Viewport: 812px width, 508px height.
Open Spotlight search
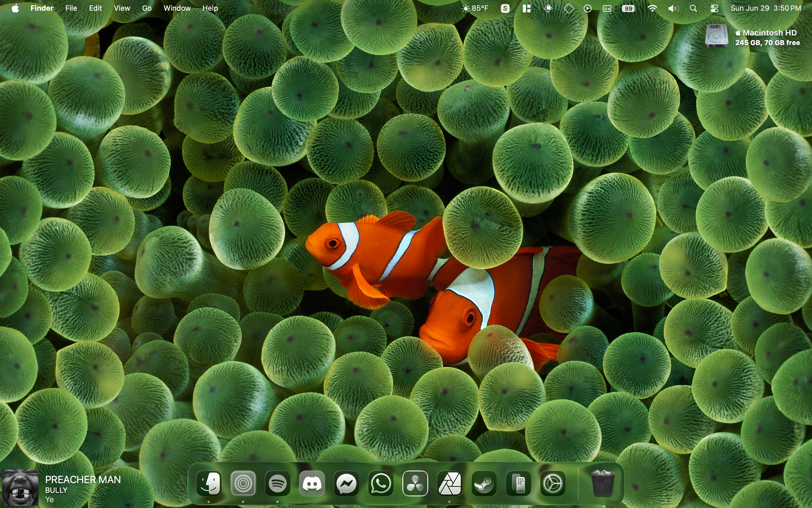(694, 8)
